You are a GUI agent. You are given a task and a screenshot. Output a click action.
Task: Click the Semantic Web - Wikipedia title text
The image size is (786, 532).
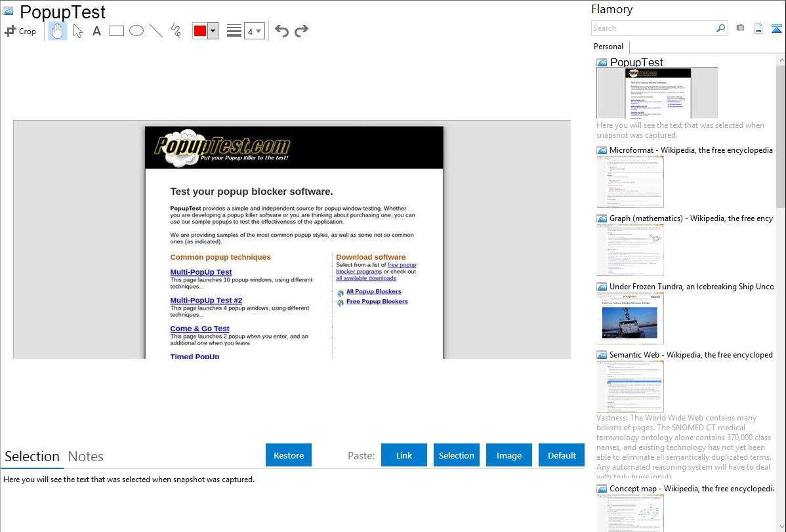pos(691,355)
